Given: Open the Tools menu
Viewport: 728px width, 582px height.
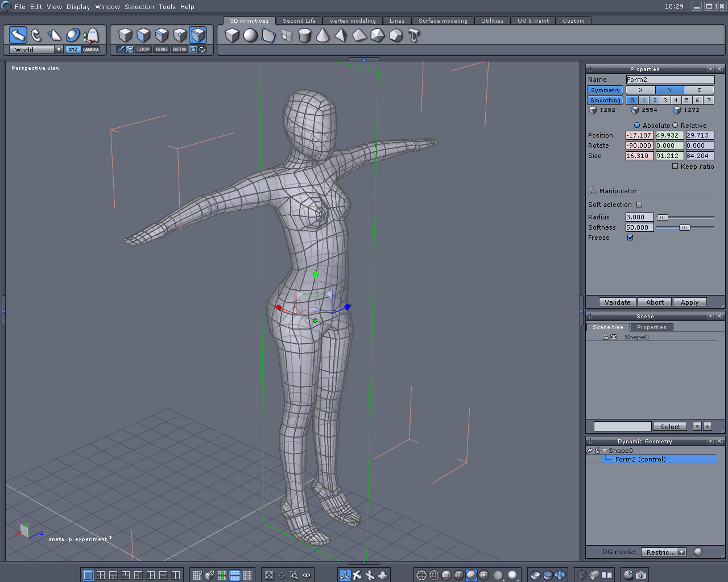Looking at the screenshot, I should click(x=167, y=7).
